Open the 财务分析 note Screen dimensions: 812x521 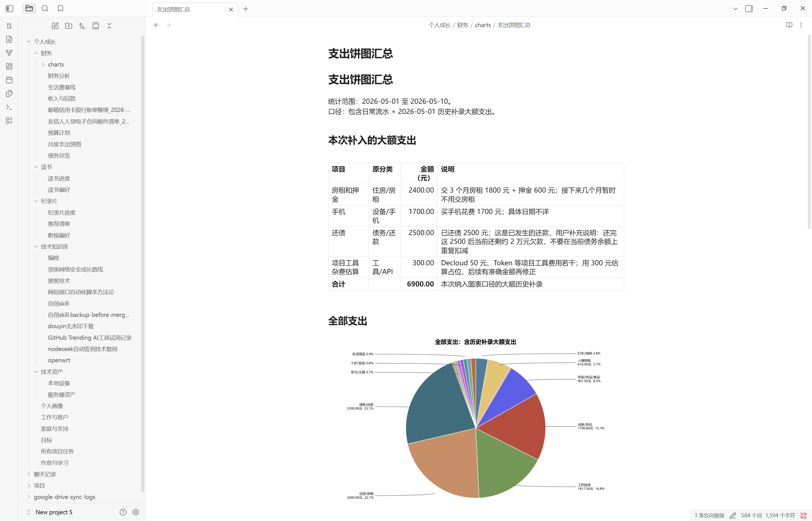(59, 76)
